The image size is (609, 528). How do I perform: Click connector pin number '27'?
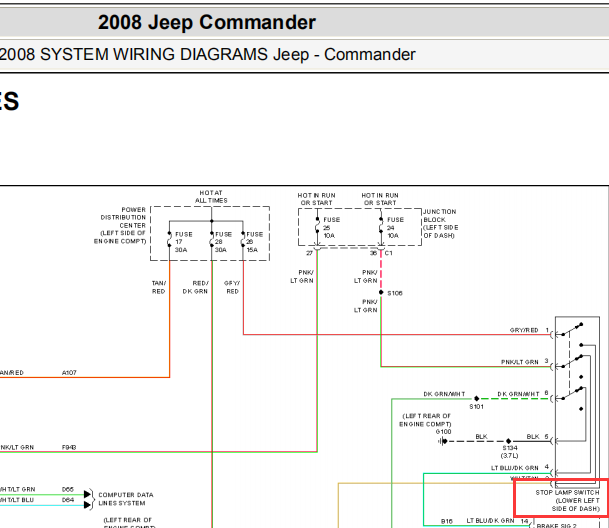click(x=309, y=253)
